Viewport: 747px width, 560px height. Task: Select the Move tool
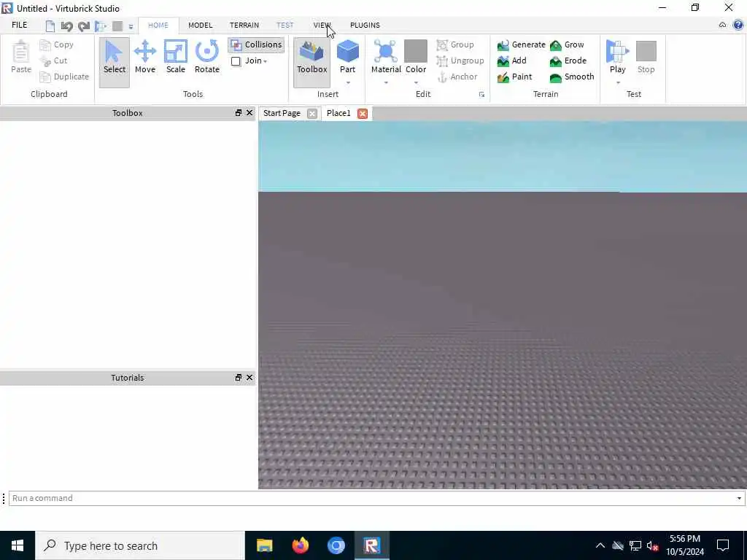[145, 57]
